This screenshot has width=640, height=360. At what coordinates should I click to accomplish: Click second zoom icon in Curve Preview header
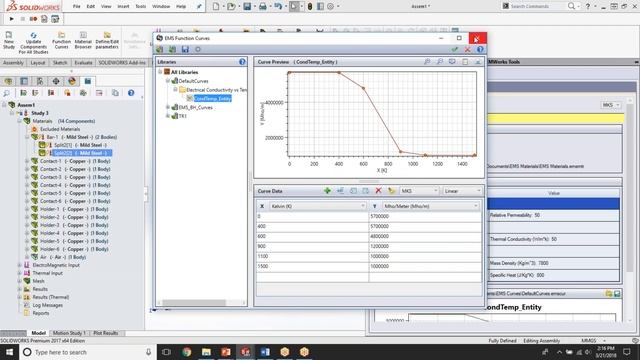[x=440, y=62]
